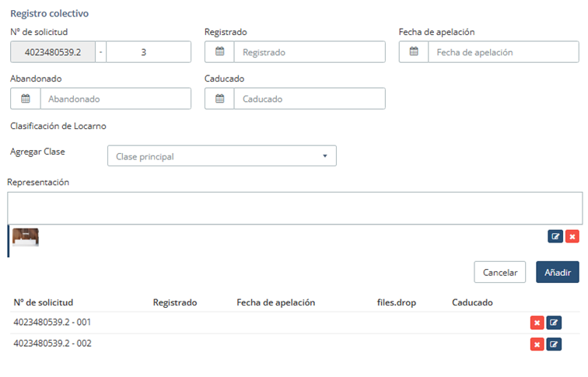Image resolution: width=588 pixels, height=377 pixels.
Task: Click the Caducado table column header
Action: (472, 302)
